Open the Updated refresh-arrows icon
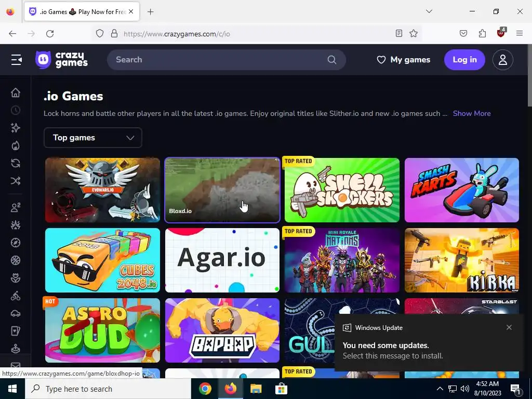The image size is (532, 399). pyautogui.click(x=16, y=163)
